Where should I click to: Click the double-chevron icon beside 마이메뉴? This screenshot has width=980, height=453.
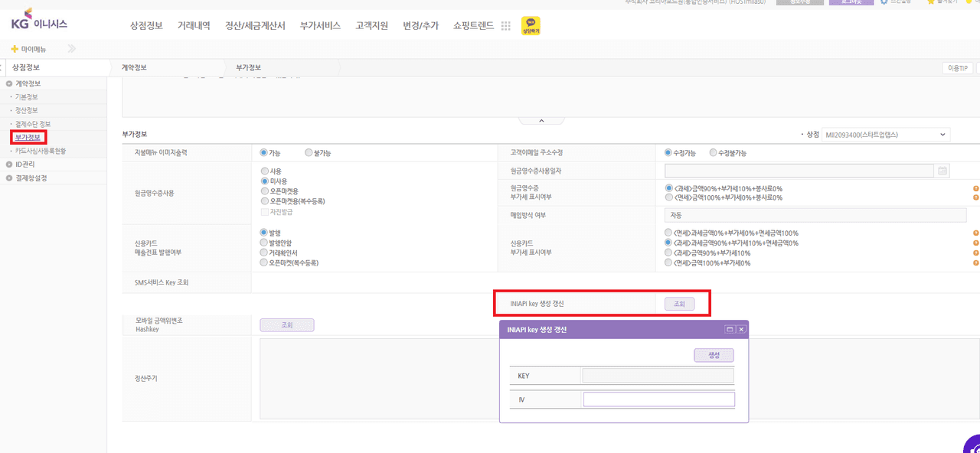tap(71, 49)
